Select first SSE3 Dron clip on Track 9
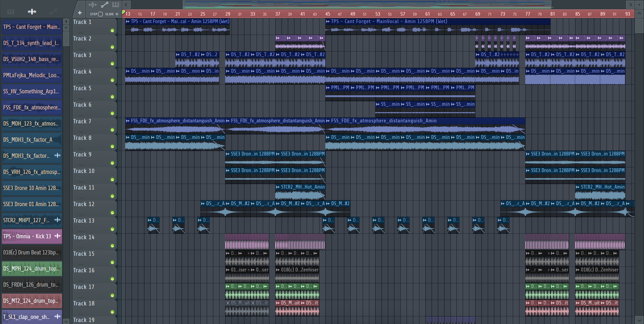The image size is (644, 324). click(250, 159)
